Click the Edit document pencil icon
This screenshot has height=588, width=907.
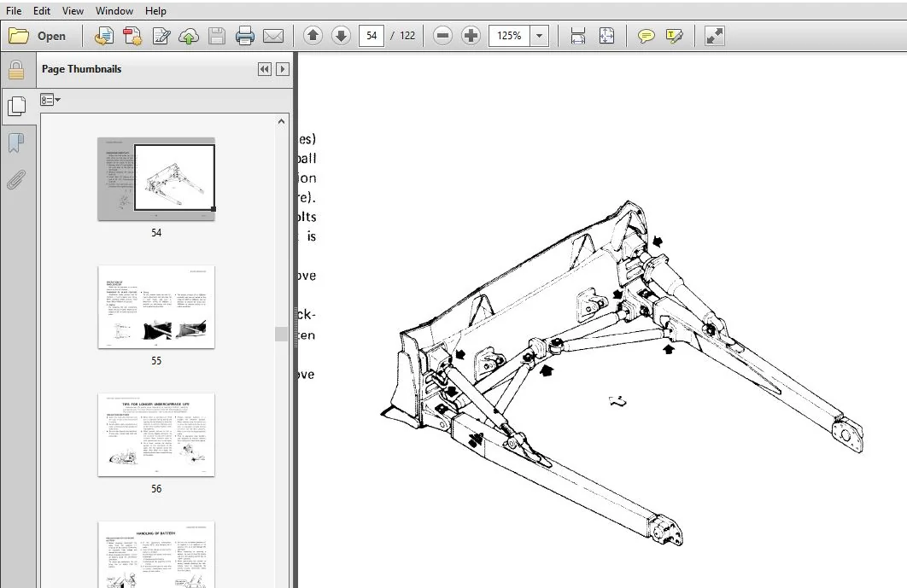(161, 36)
